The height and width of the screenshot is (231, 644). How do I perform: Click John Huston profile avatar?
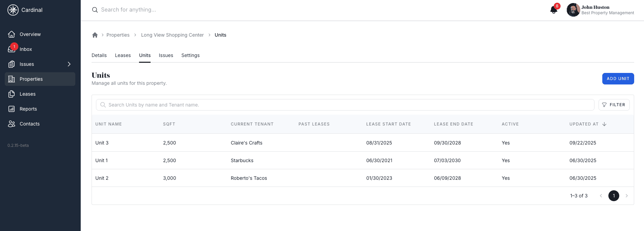(x=573, y=10)
